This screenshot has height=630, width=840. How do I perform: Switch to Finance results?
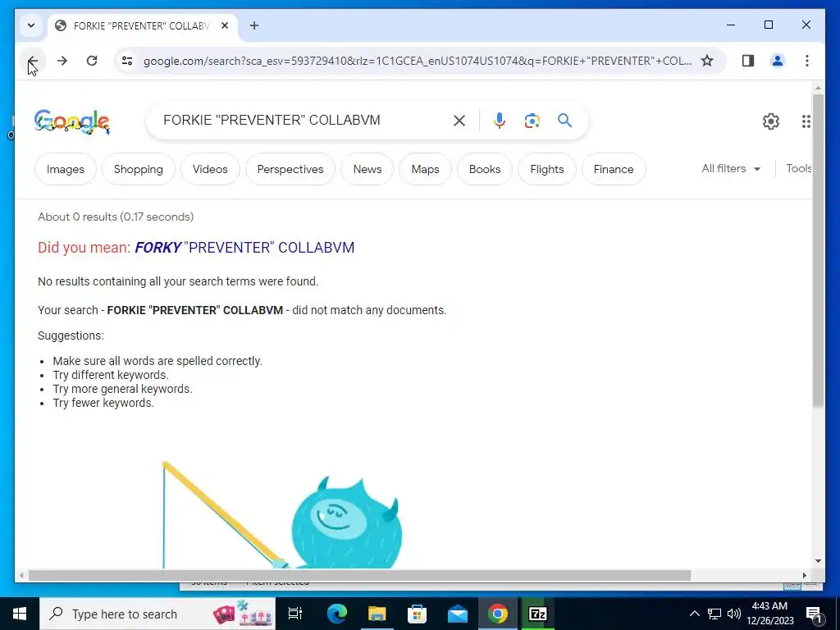point(614,169)
